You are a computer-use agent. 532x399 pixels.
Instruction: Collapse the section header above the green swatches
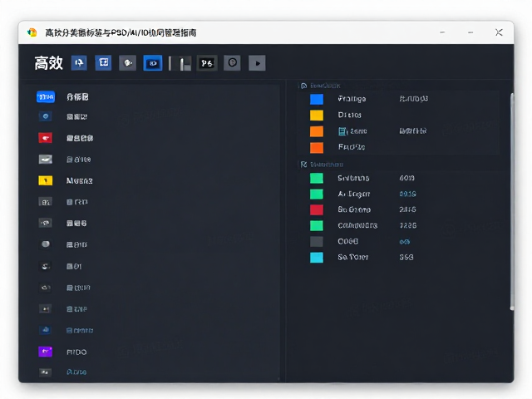pyautogui.click(x=322, y=165)
